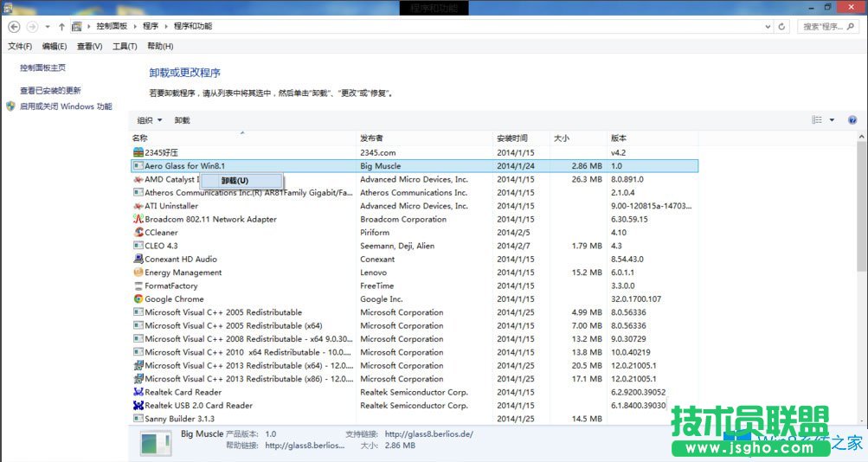Sort by the 大小 column header
Viewport: 868px width, 462px height.
point(578,138)
